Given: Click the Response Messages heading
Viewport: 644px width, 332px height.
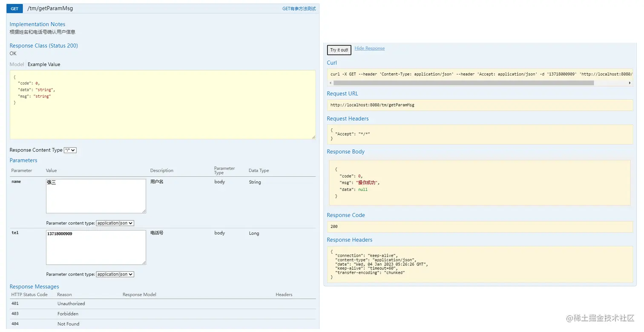Looking at the screenshot, I should pos(34,286).
